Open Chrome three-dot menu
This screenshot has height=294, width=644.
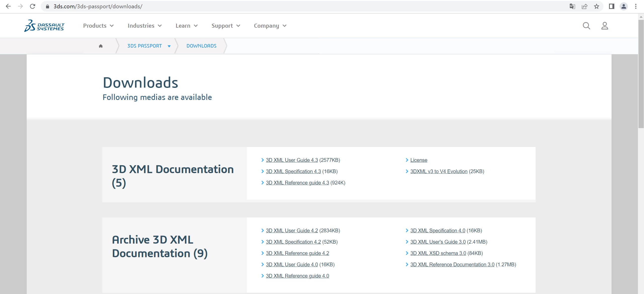[x=636, y=6]
